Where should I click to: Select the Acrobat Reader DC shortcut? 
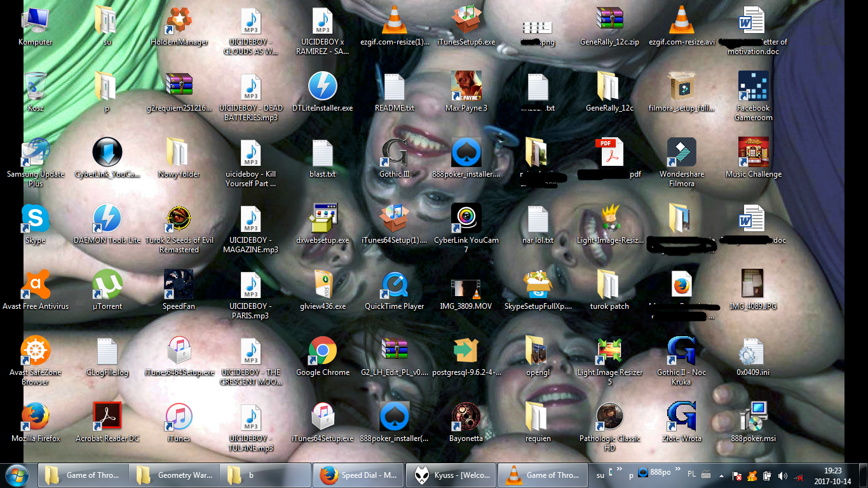tap(107, 423)
